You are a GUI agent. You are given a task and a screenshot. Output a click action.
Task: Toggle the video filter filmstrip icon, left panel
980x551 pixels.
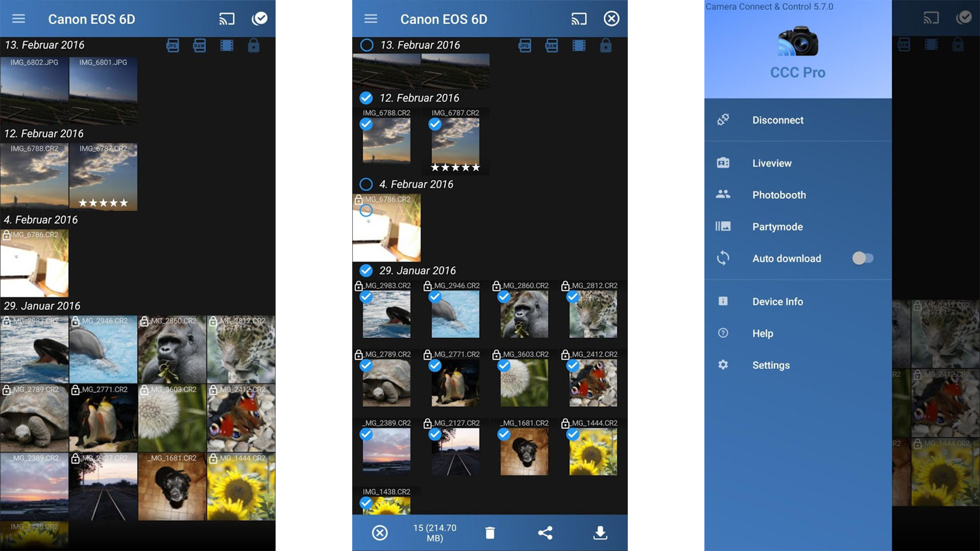227,45
